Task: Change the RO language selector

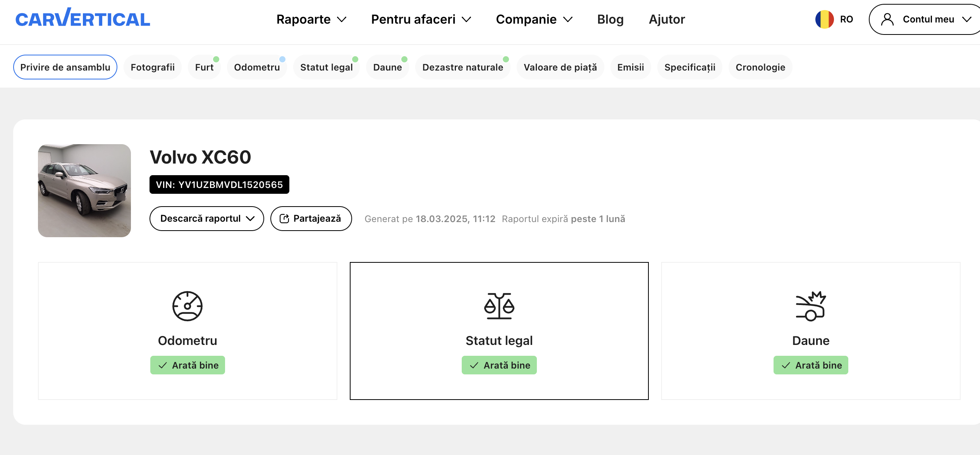Action: (834, 19)
